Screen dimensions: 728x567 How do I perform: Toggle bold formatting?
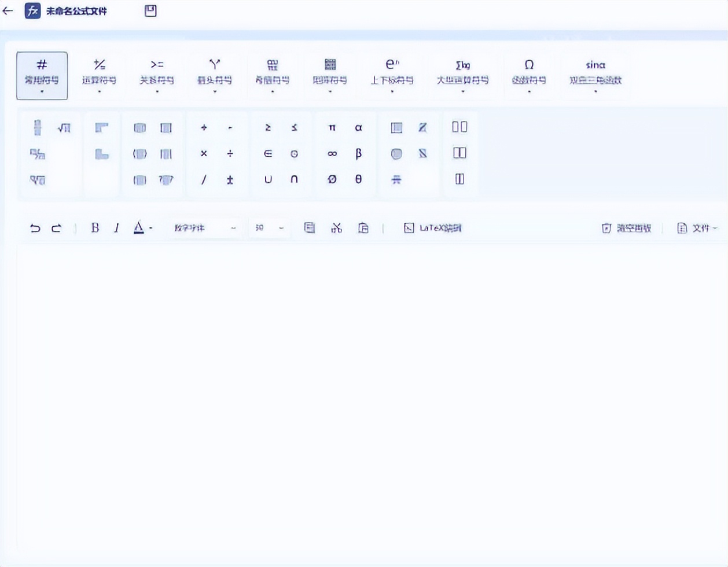pyautogui.click(x=94, y=228)
